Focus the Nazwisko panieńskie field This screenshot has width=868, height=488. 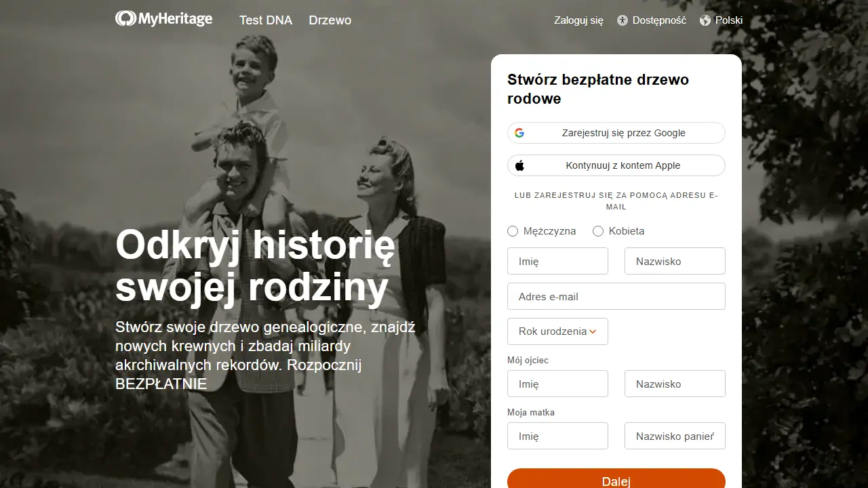(675, 436)
